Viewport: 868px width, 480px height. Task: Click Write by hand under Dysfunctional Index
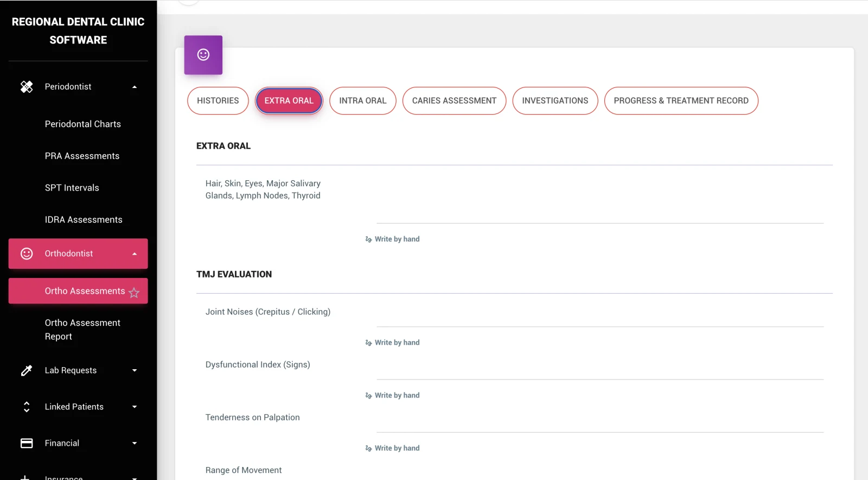coord(397,396)
